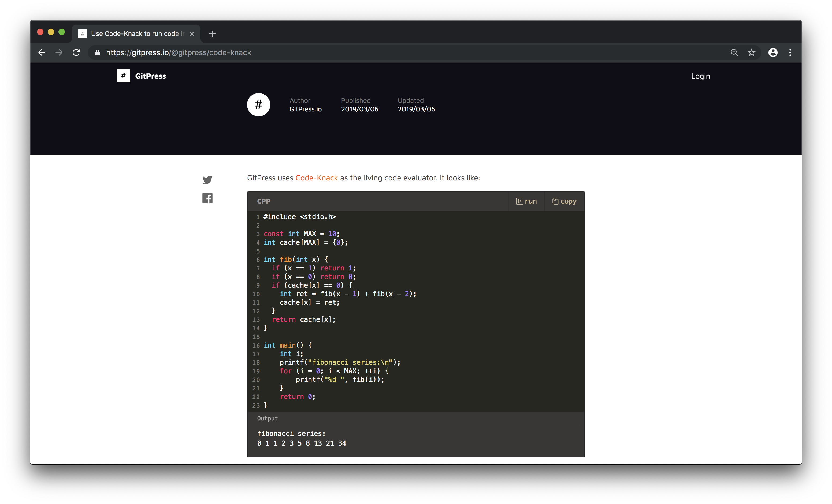
Task: Select the Use Code-Knack tab
Action: pos(135,34)
